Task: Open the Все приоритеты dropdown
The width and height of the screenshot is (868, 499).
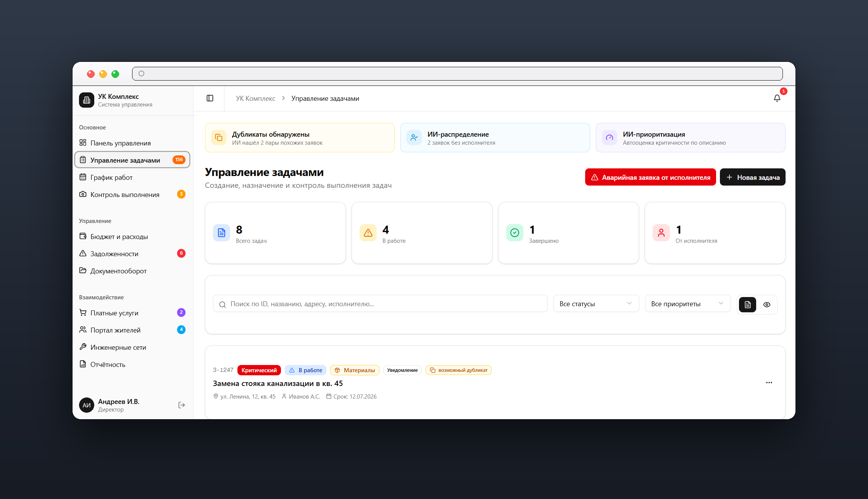Action: [687, 304]
